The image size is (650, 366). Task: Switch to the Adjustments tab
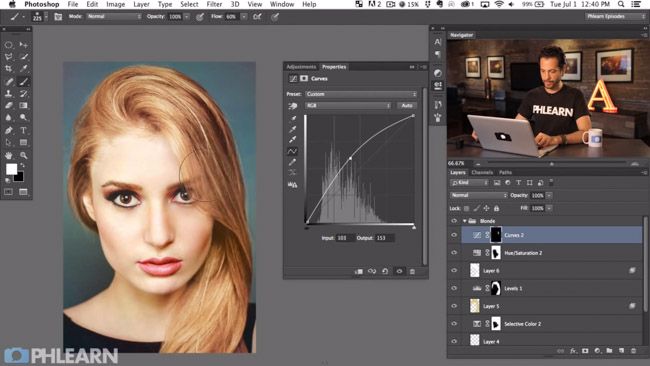[x=301, y=67]
